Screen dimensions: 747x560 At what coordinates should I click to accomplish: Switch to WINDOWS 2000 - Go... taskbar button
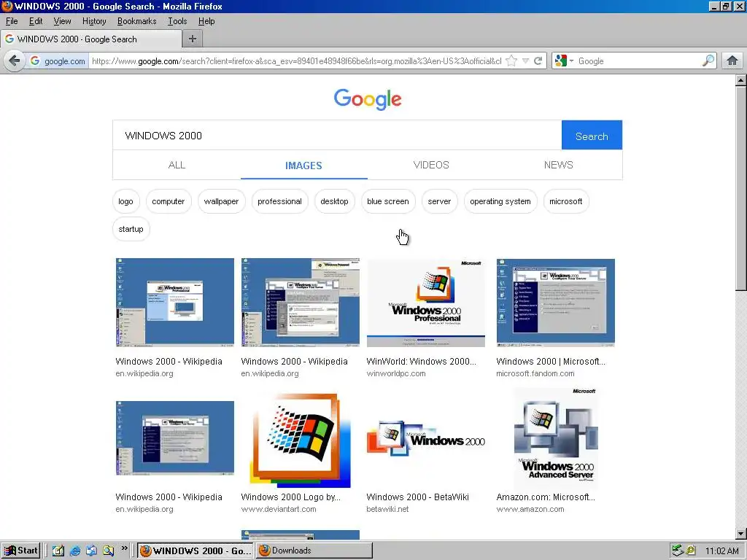(196, 551)
